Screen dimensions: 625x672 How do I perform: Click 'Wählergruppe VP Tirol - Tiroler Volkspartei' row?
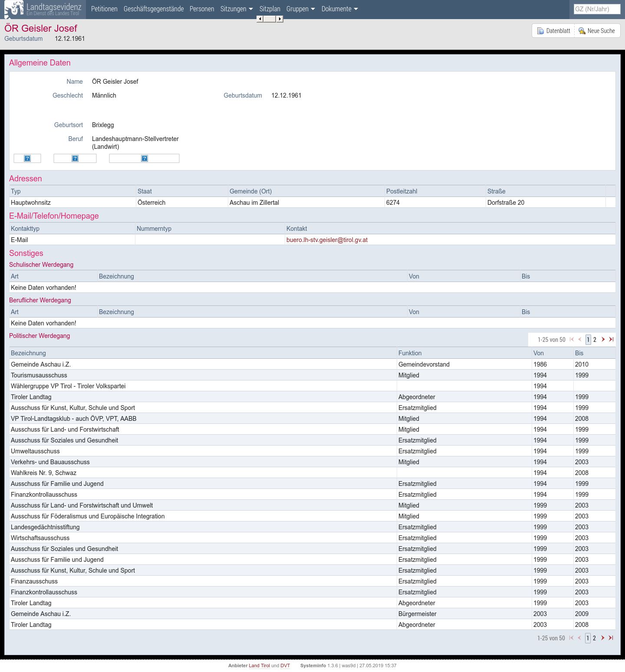click(x=312, y=386)
